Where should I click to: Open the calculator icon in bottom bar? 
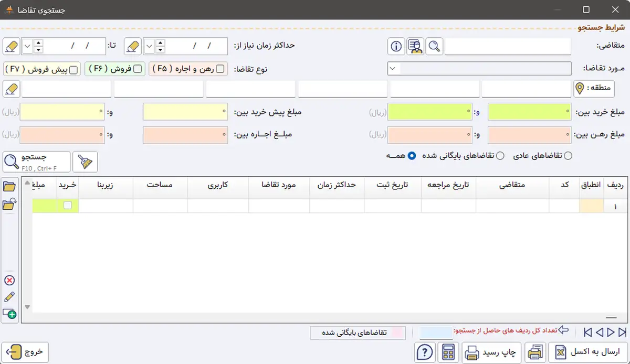[448, 352]
